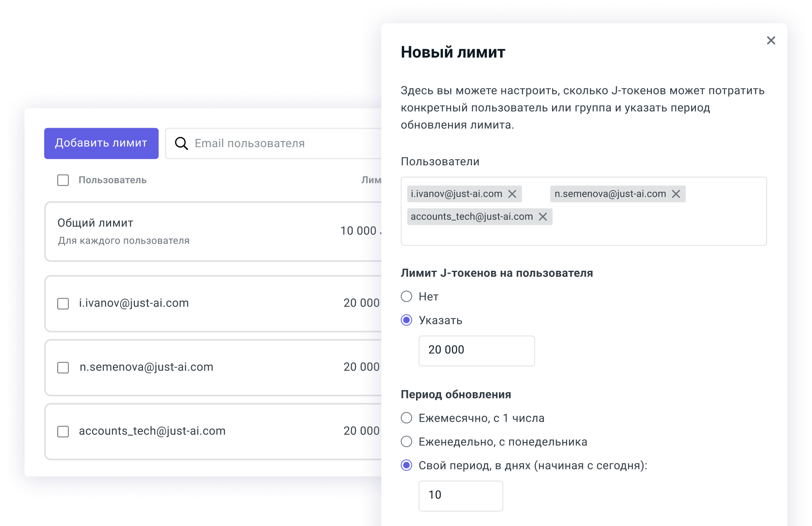Remove accounts_tech@just-ai.com tag with its X
This screenshot has height=526, width=812.
point(543,217)
